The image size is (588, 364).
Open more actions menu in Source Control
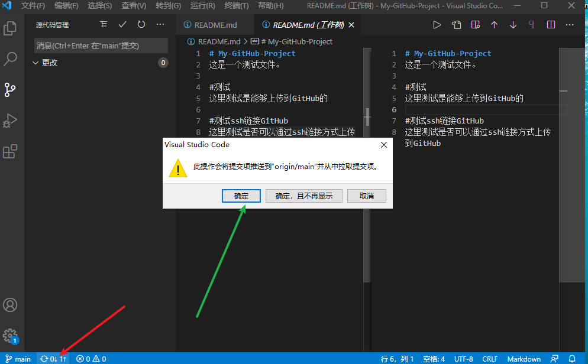(160, 24)
